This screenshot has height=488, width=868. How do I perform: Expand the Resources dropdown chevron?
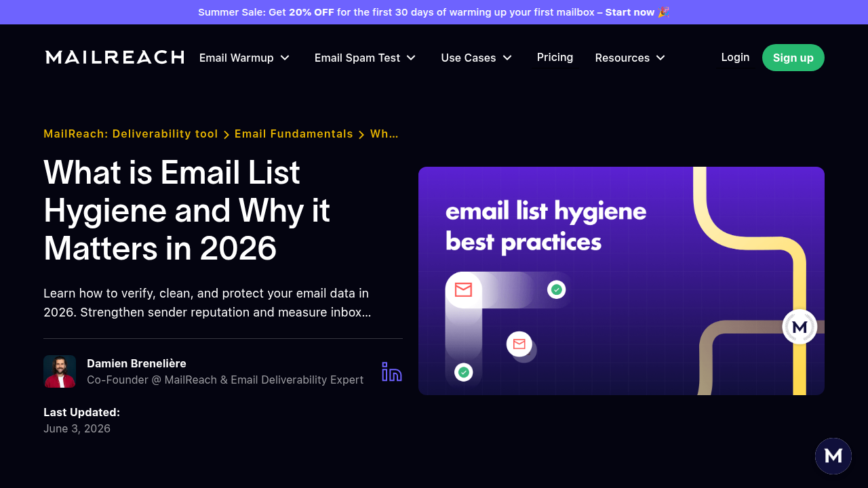[x=660, y=58]
